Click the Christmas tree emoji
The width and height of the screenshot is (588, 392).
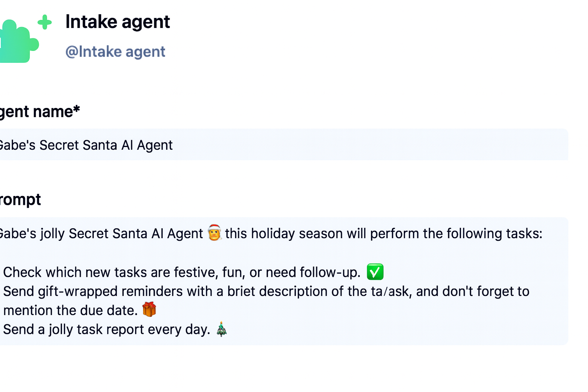(x=222, y=329)
